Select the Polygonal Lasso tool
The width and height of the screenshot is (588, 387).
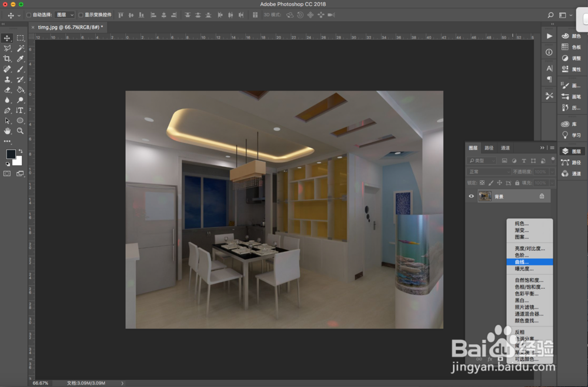7,48
